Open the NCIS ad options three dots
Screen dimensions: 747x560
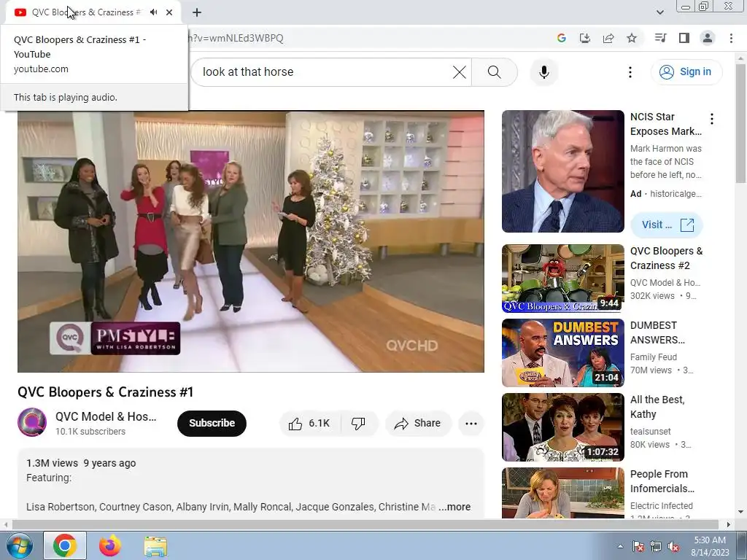712,119
